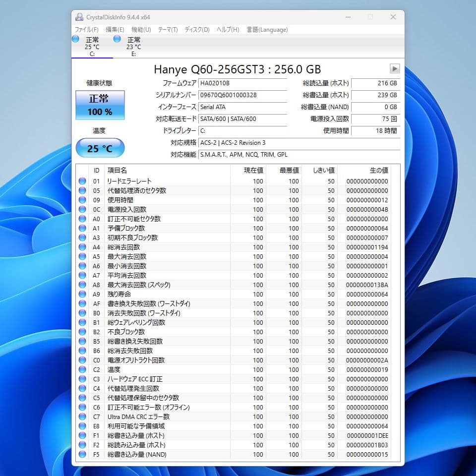This screenshot has height=476, width=476.
Task: Open the 言語 (Language) menu
Action: pos(268,29)
